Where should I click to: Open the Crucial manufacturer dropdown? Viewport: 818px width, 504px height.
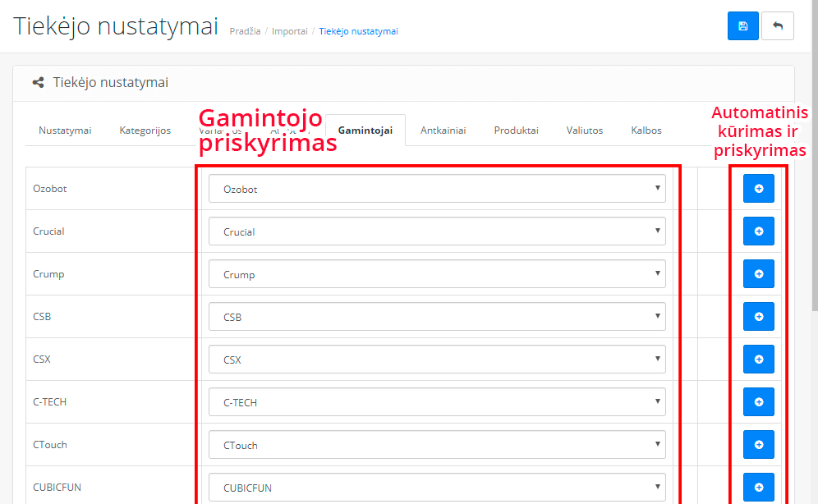tap(437, 231)
